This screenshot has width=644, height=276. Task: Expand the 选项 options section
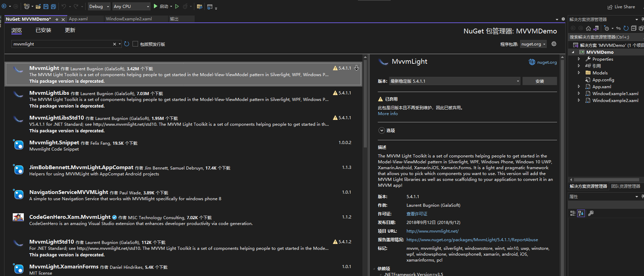[381, 130]
